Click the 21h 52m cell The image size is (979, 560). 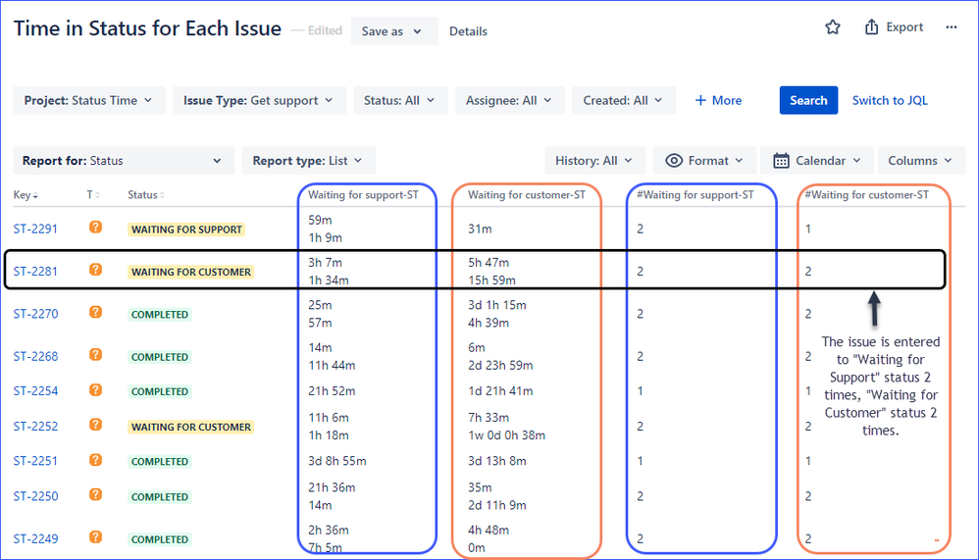click(332, 390)
